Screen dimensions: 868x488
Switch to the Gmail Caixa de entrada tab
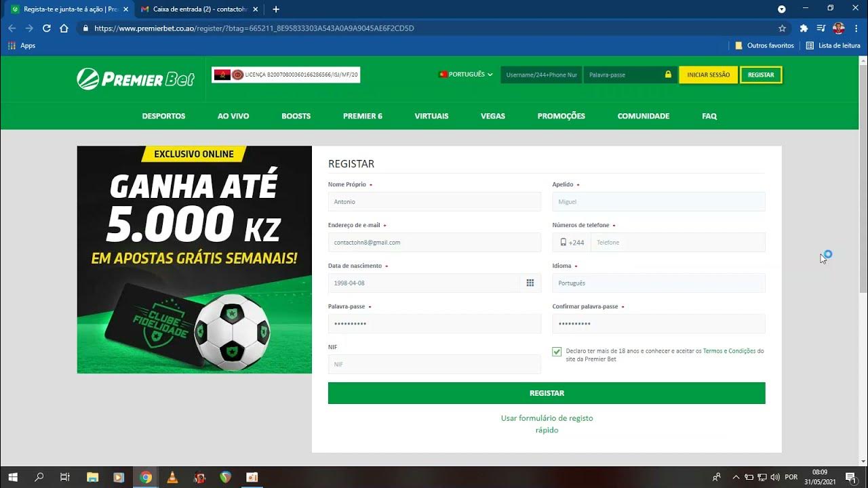195,9
